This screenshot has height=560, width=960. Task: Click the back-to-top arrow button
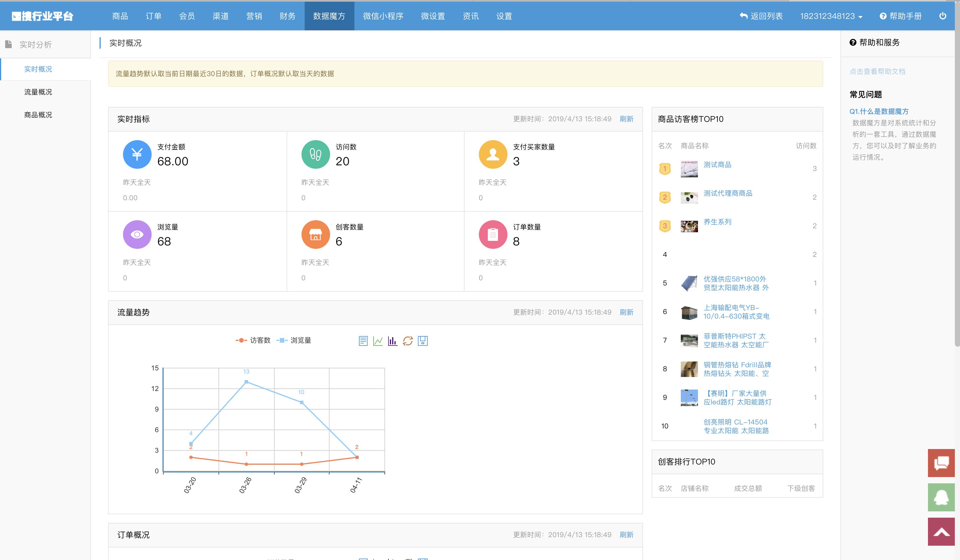pos(941,531)
